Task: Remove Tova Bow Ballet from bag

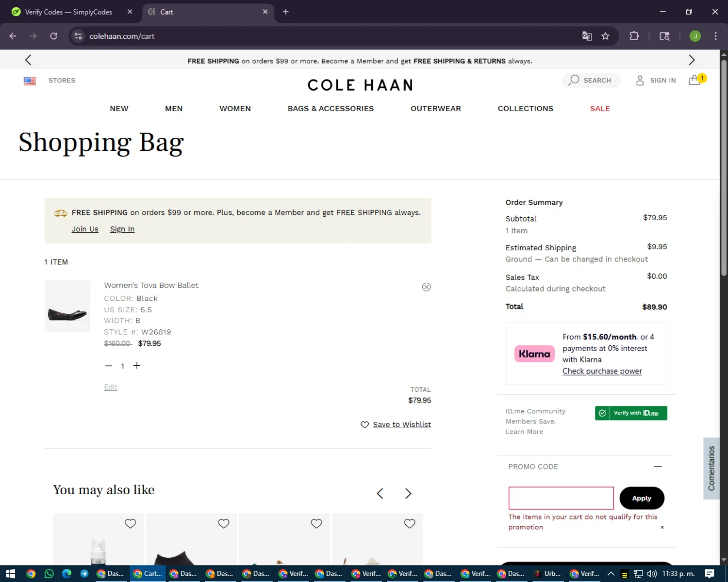Action: [426, 287]
